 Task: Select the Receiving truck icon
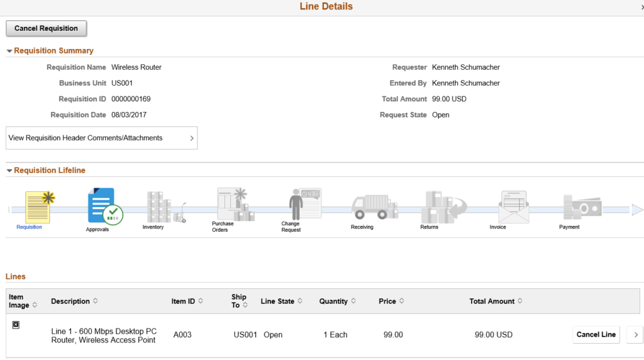(x=375, y=207)
